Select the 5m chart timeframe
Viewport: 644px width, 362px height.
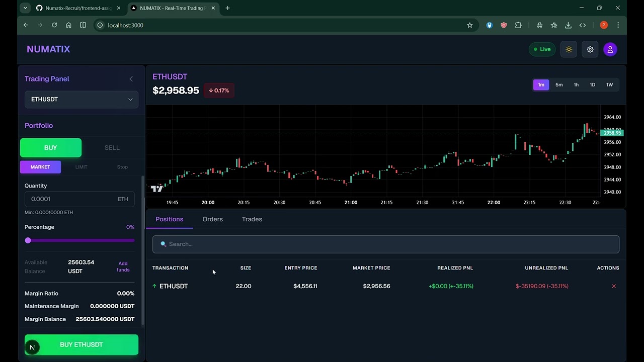coord(559,85)
